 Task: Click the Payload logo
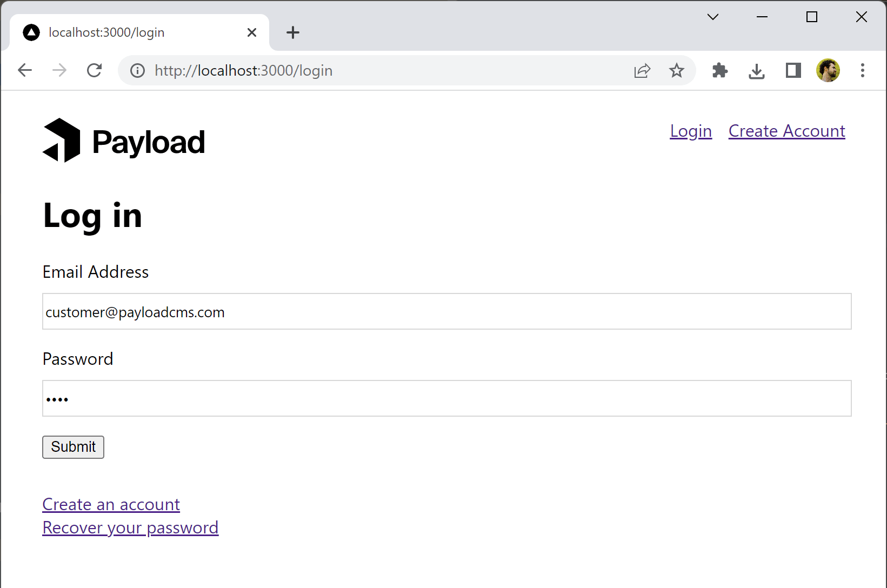pos(124,141)
